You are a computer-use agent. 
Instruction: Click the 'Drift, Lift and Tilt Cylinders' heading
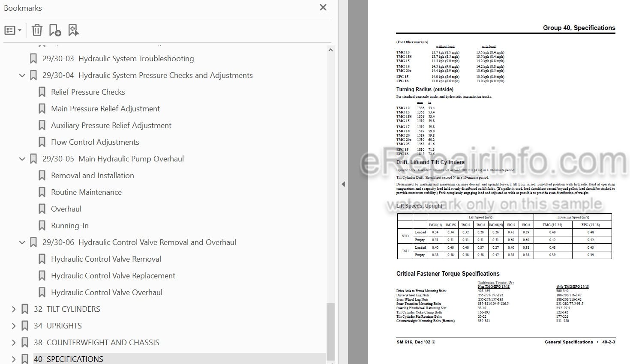430,162
